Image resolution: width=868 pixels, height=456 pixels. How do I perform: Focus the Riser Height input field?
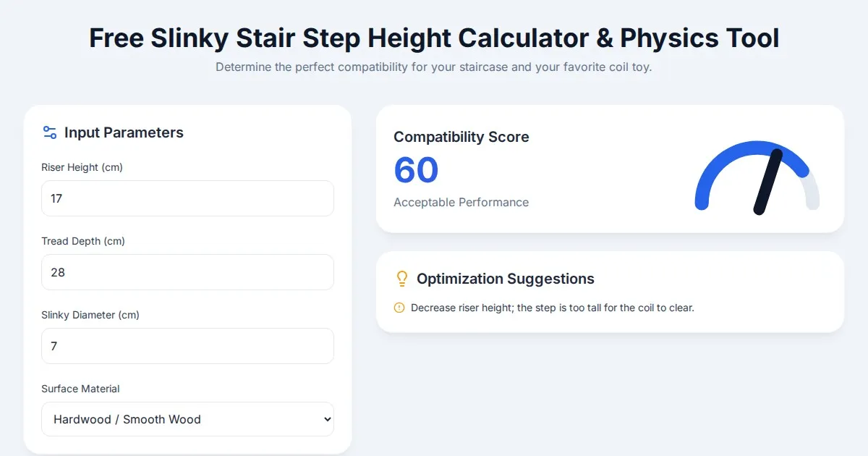[187, 198]
